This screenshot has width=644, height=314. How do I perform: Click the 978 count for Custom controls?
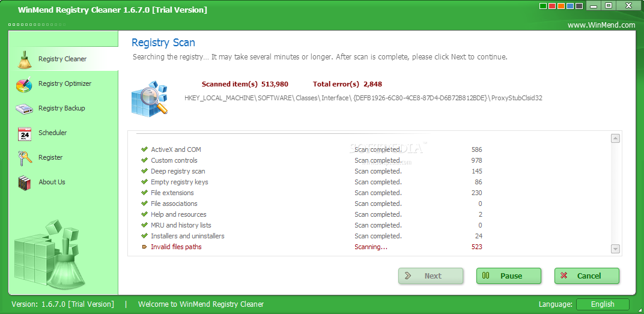pos(477,160)
